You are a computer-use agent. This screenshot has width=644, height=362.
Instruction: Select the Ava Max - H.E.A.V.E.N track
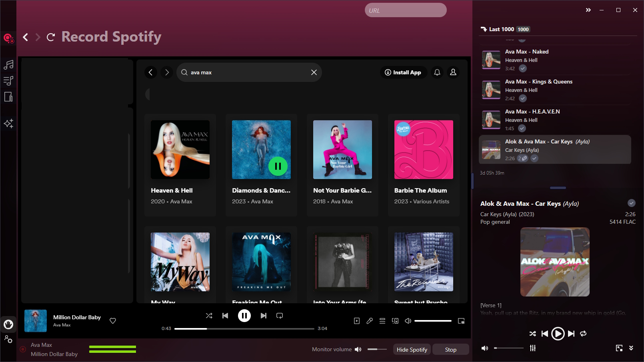[555, 120]
